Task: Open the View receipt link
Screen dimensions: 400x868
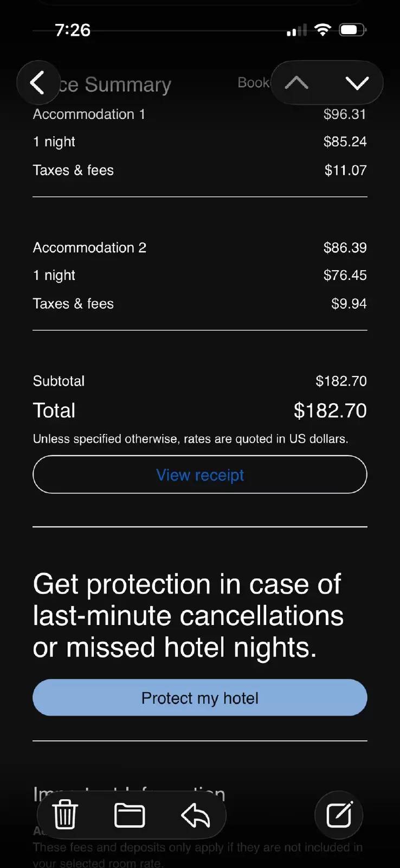Action: pos(200,475)
